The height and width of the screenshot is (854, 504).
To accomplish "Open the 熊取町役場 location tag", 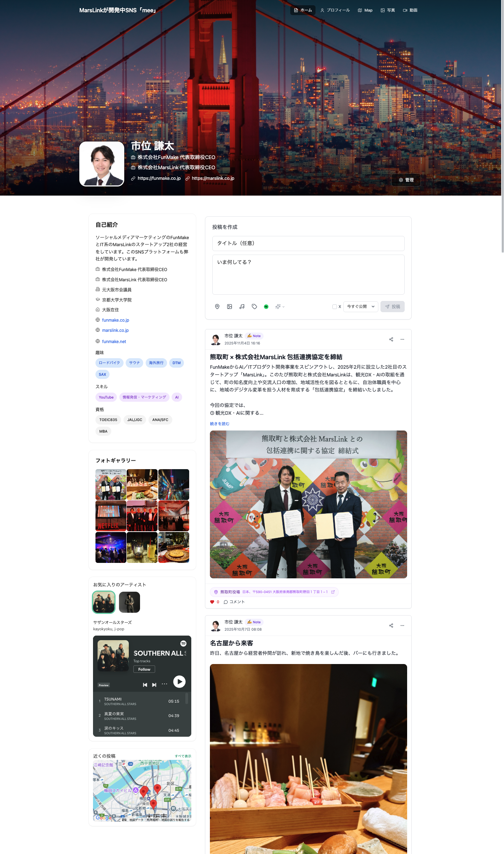I will point(274,592).
